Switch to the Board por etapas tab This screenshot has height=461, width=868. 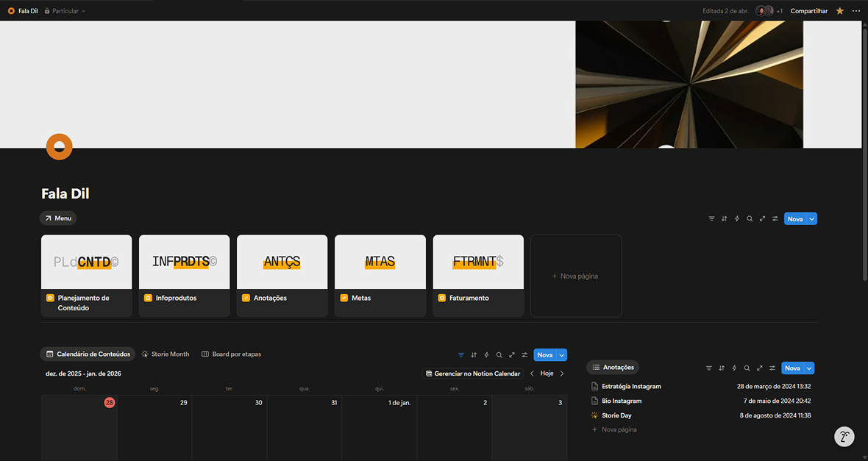231,354
